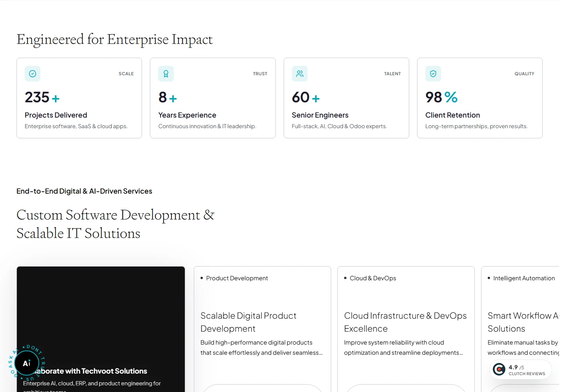
Task: Click the SCALE label
Action: coord(126,74)
